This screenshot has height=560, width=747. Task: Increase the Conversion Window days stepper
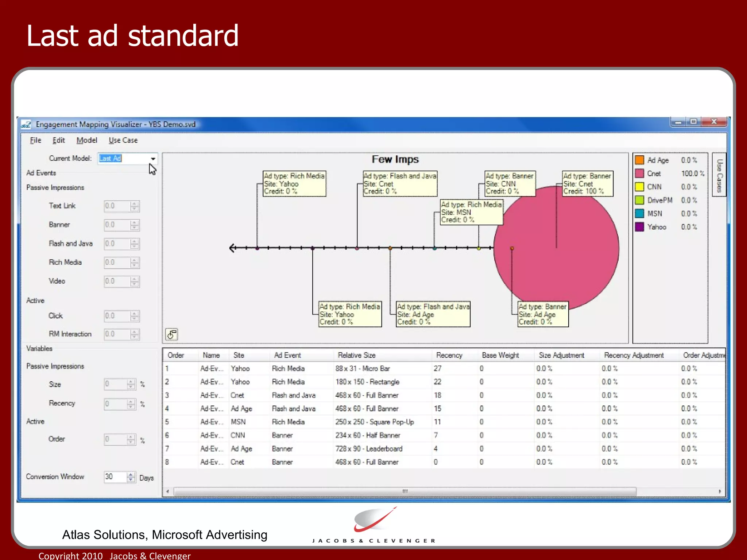pyautogui.click(x=131, y=474)
